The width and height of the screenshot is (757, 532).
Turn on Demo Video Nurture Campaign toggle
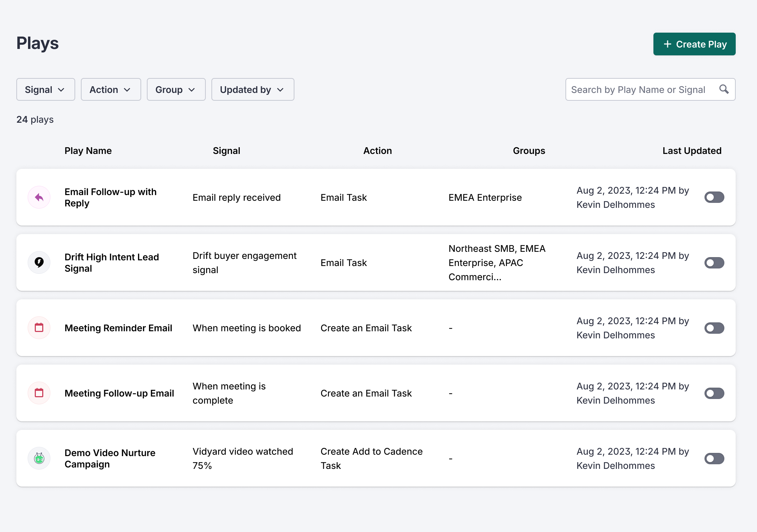pos(714,459)
